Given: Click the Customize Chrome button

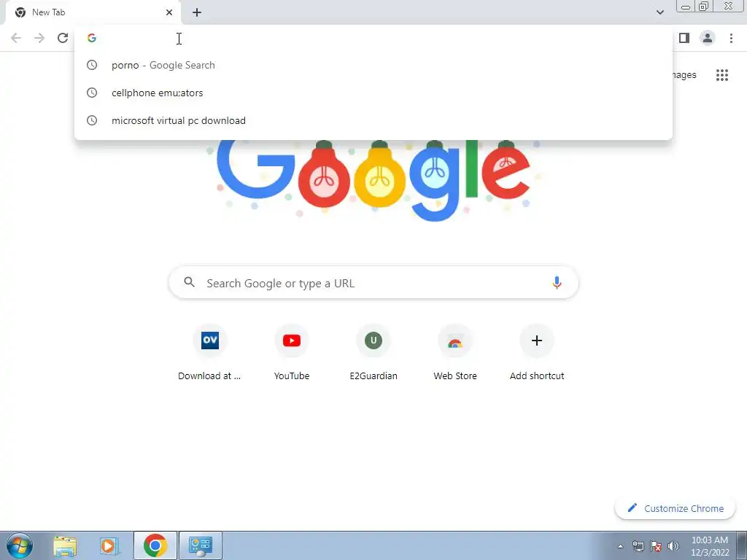Looking at the screenshot, I should [x=675, y=508].
